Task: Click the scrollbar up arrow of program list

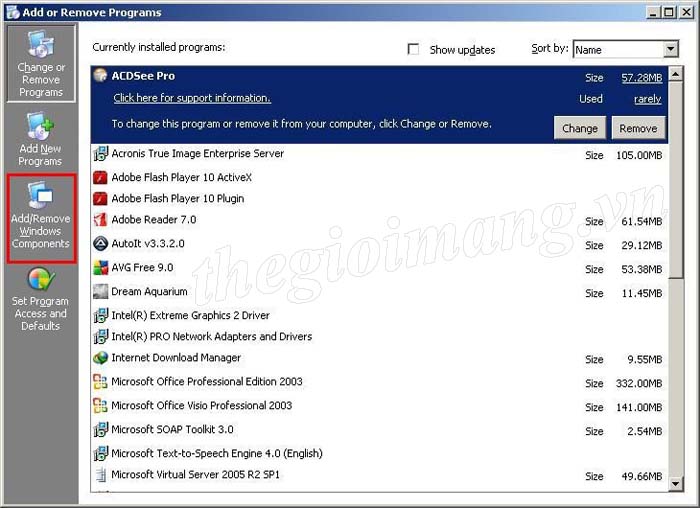Action: coord(676,74)
